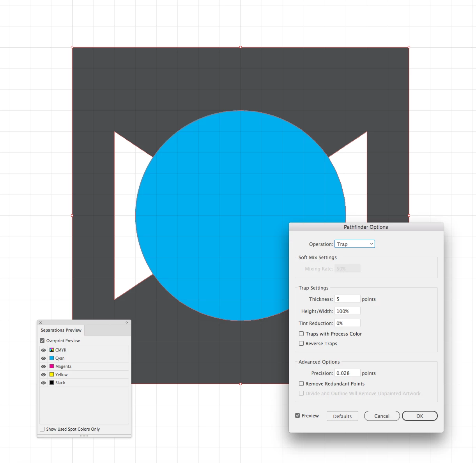Hide the Black separation eye icon
This screenshot has height=463, width=476.
(44, 383)
